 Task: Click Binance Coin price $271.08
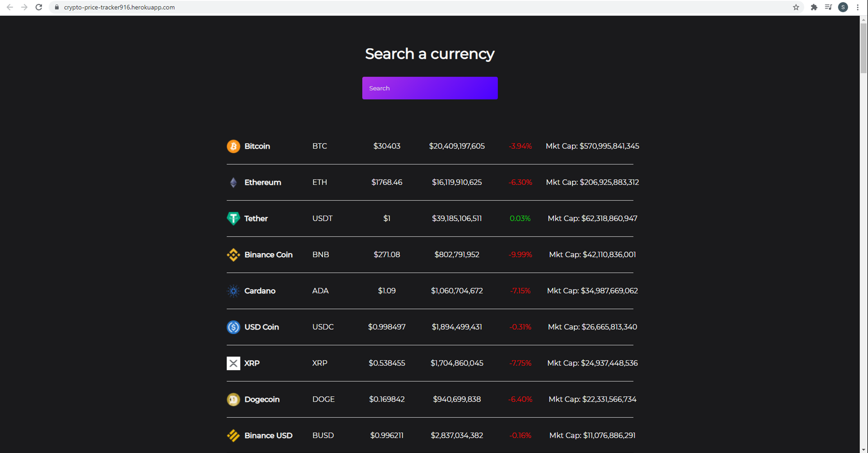[387, 255]
